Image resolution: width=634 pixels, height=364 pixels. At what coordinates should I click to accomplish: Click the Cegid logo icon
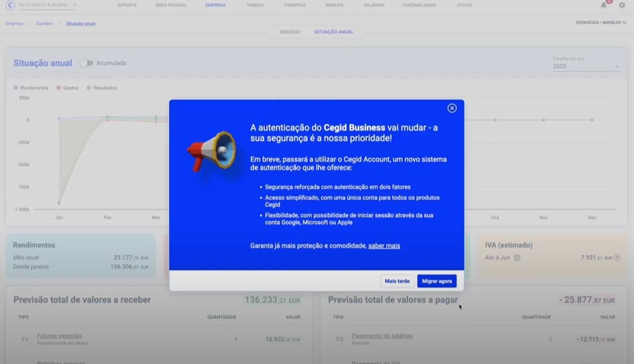coord(10,5)
